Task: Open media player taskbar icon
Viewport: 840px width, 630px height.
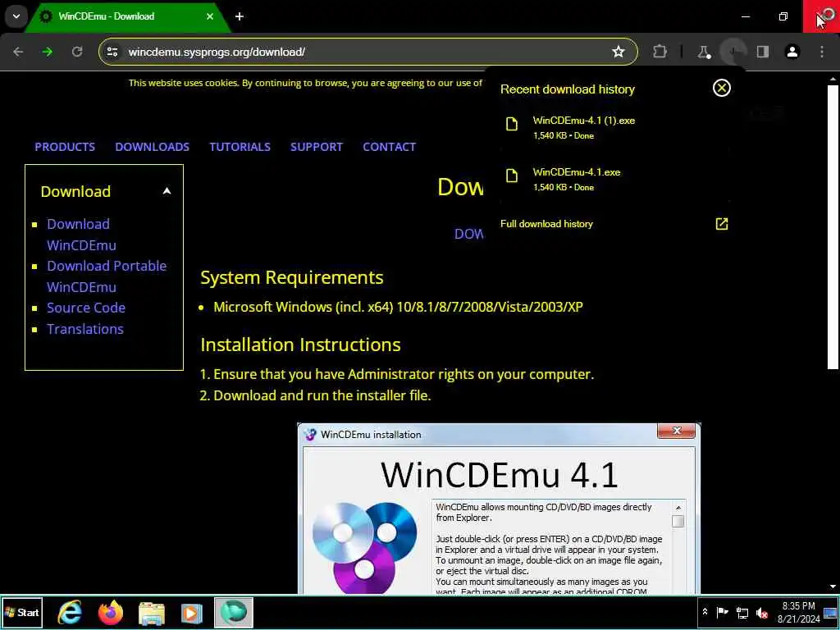Action: (x=192, y=612)
